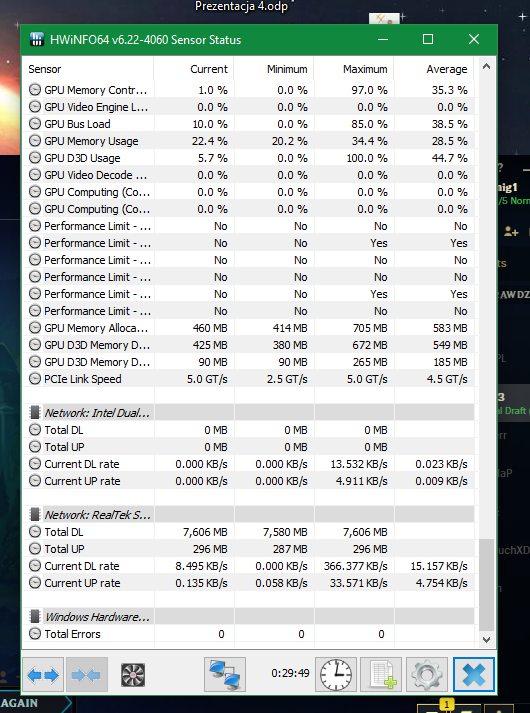Open sensor settings gear icon
Viewport: 530px width, 713px height.
pos(427,675)
